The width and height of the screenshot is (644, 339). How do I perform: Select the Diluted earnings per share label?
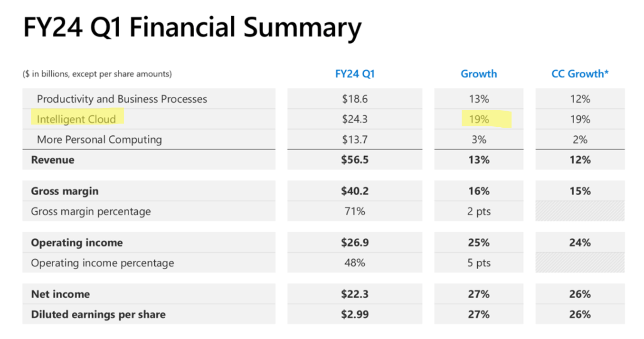(98, 314)
